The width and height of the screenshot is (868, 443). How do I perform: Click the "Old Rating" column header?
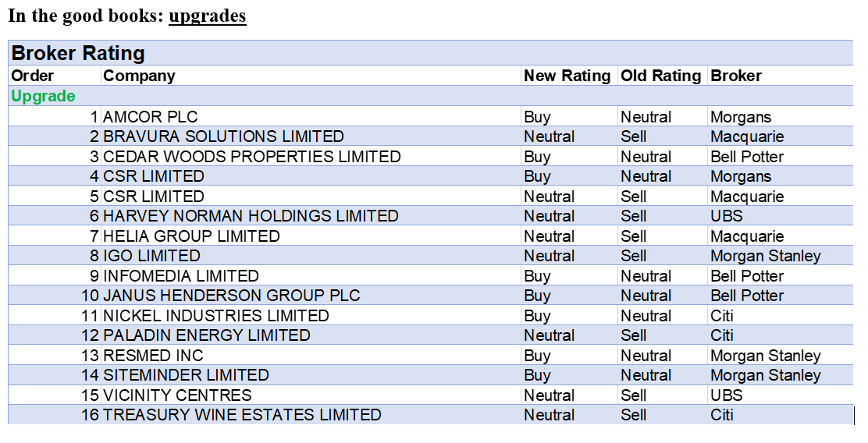pyautogui.click(x=660, y=76)
